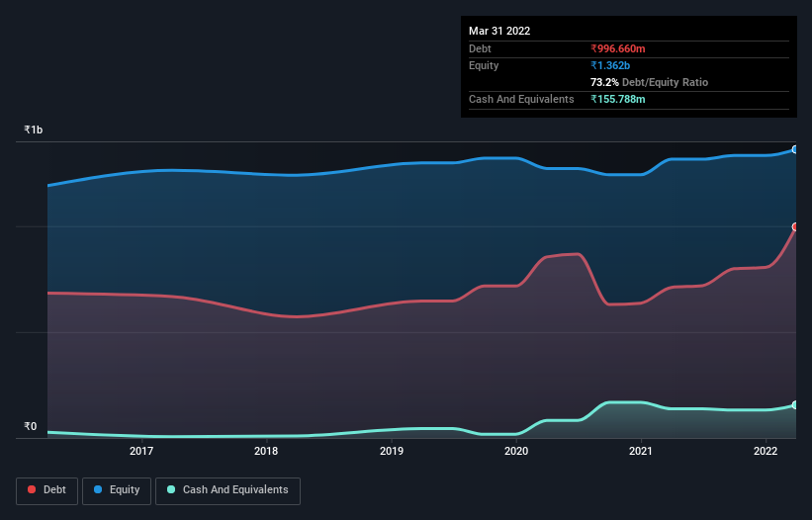Click the red Debt endpoint marker
812x520 pixels.
point(795,226)
